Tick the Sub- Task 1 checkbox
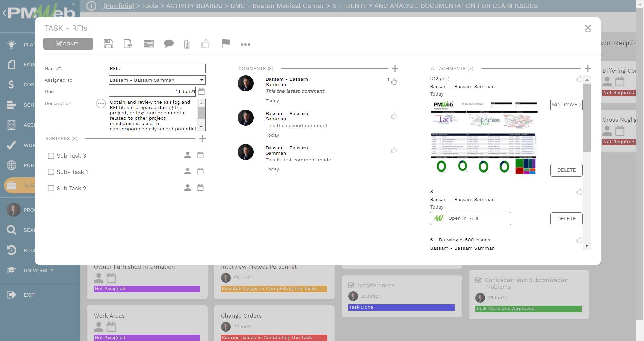Viewport: 644px width, 341px height. 51,172
